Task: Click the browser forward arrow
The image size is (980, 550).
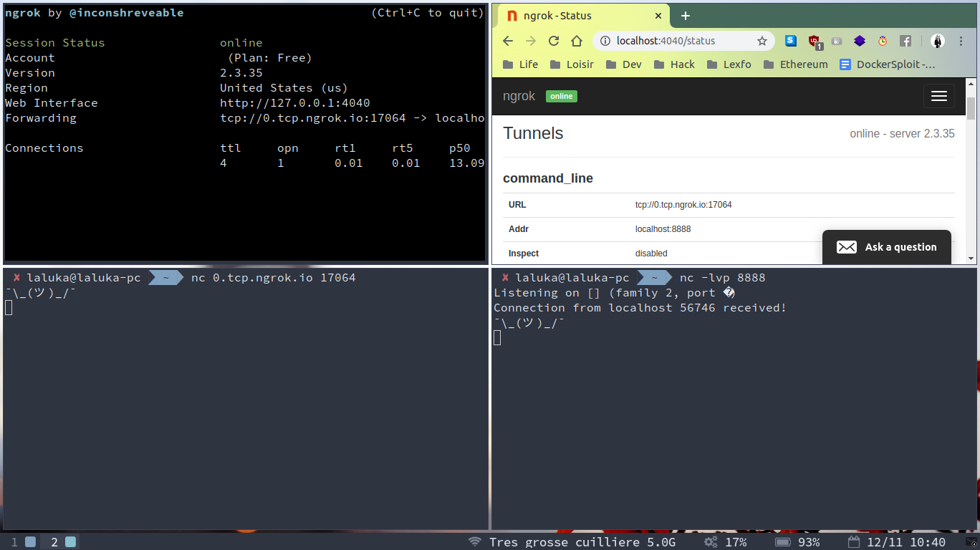Action: (x=531, y=41)
